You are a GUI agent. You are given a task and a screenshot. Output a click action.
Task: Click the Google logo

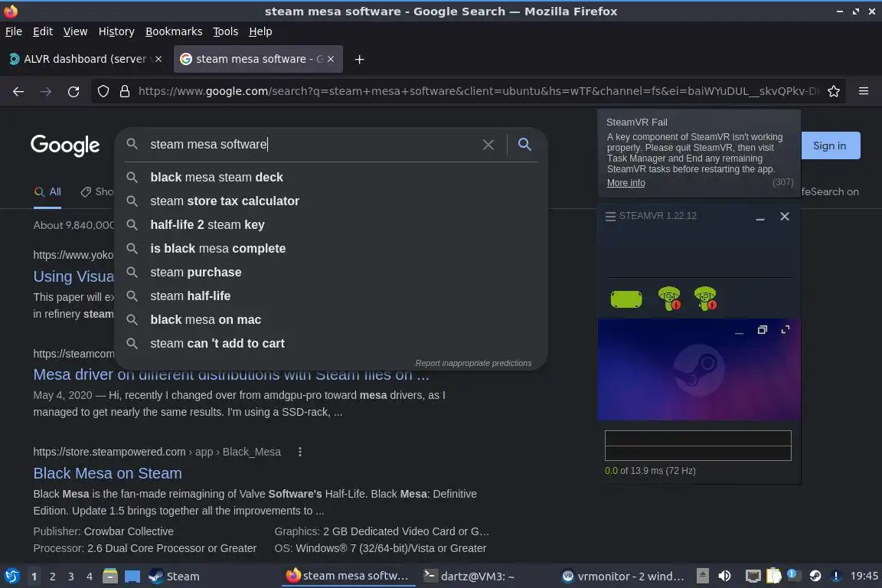coord(64,145)
